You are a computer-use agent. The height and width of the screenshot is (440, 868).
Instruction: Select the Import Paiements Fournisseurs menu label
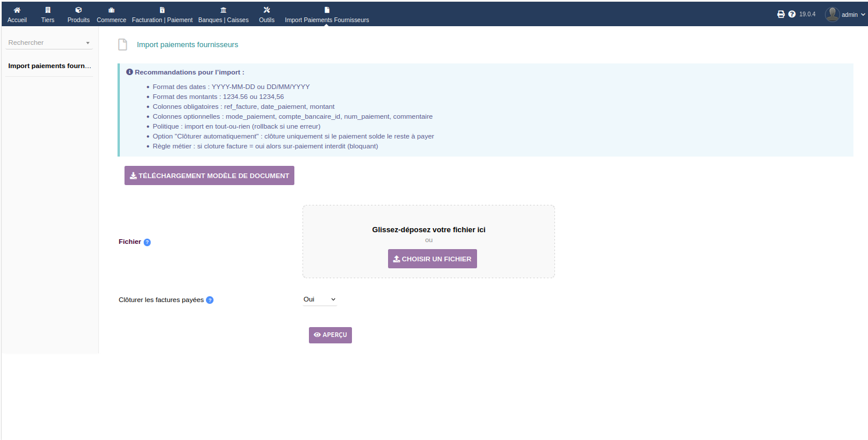[x=327, y=20]
